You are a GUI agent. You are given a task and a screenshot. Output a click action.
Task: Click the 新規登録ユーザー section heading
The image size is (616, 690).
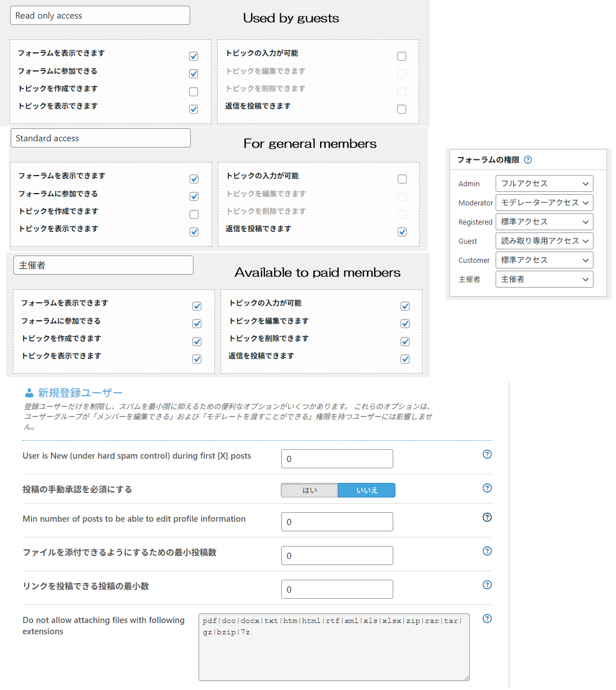coord(80,393)
